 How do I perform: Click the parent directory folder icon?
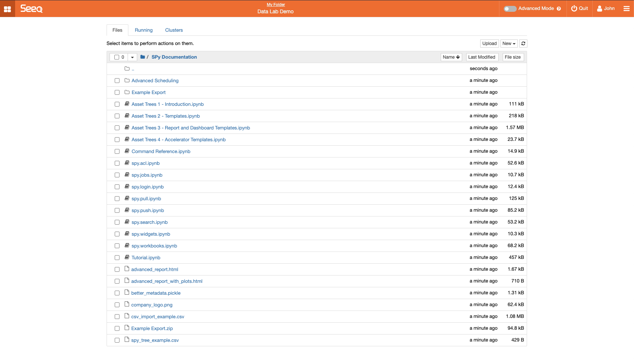coord(127,69)
